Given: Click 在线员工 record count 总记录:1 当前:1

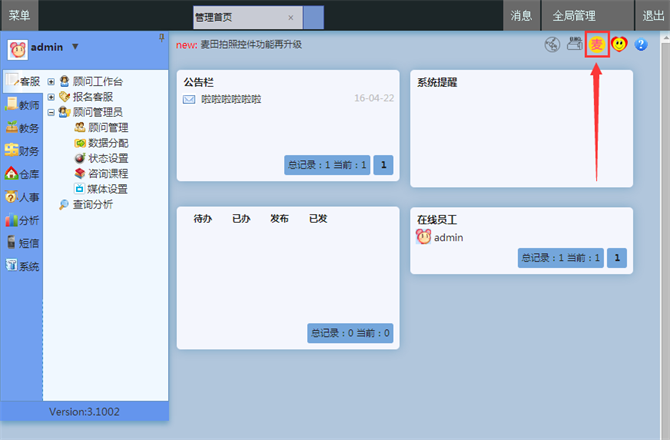Looking at the screenshot, I should (x=561, y=258).
